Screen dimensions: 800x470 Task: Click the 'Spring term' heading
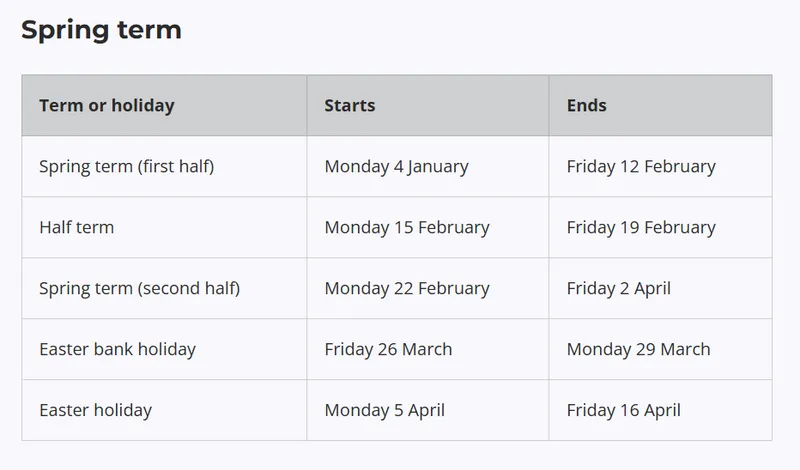pos(101,30)
